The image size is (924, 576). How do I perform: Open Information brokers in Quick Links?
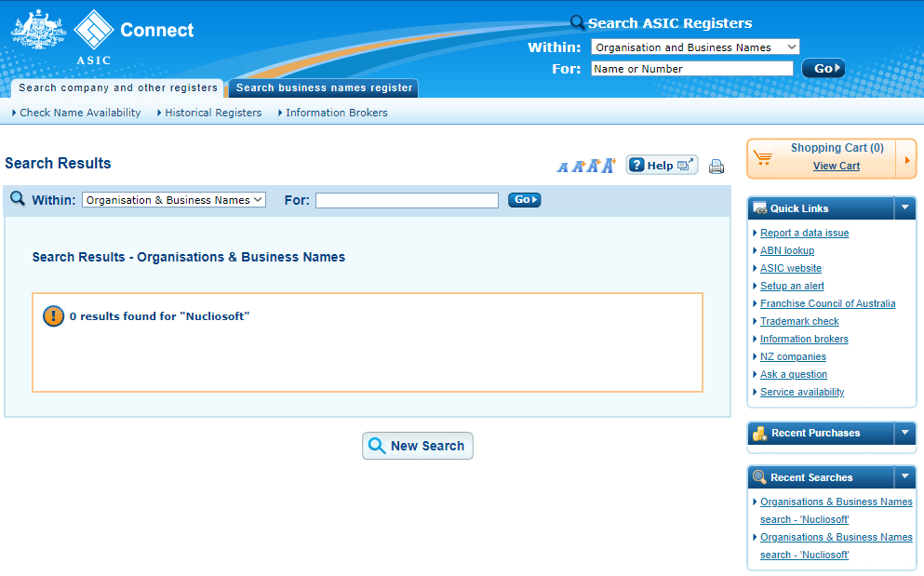coord(804,339)
